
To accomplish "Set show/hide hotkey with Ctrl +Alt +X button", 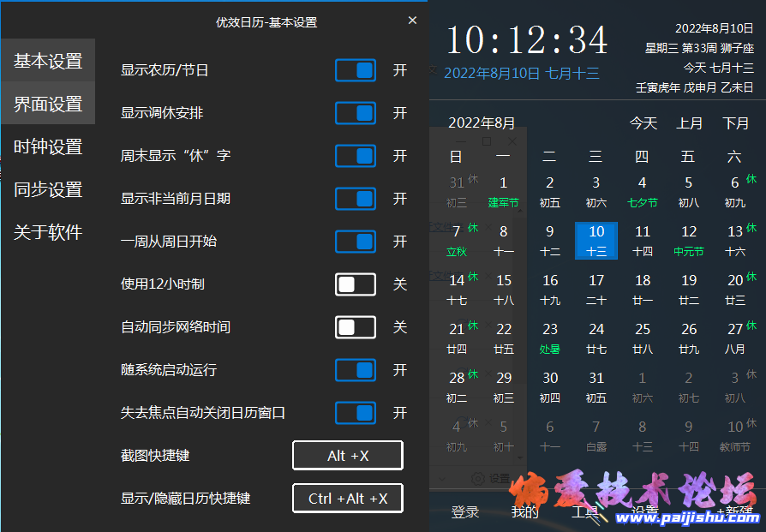I will point(347,498).
